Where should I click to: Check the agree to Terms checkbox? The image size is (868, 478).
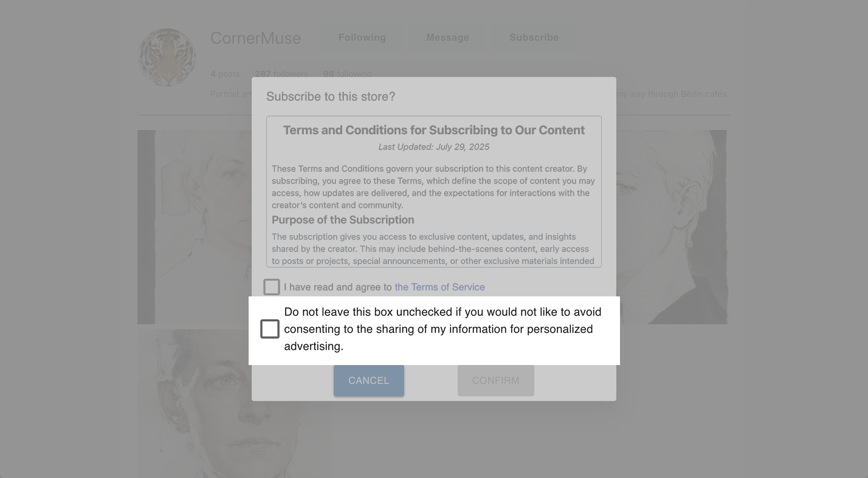(272, 287)
